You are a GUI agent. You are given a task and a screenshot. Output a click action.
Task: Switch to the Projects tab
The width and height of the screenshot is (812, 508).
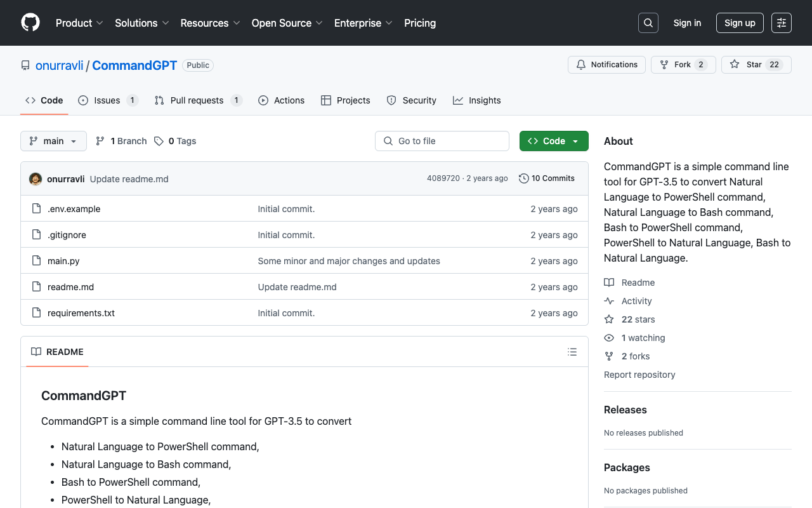[346, 100]
